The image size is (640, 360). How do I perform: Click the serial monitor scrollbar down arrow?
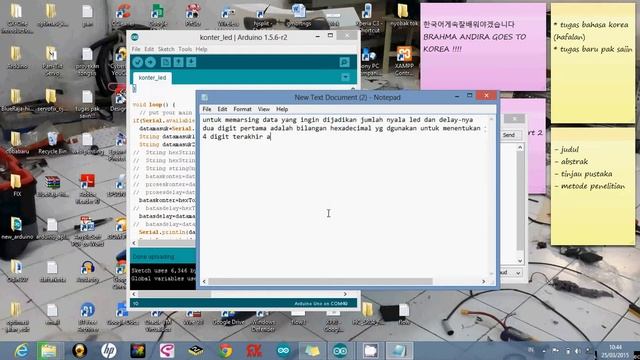click(520, 260)
